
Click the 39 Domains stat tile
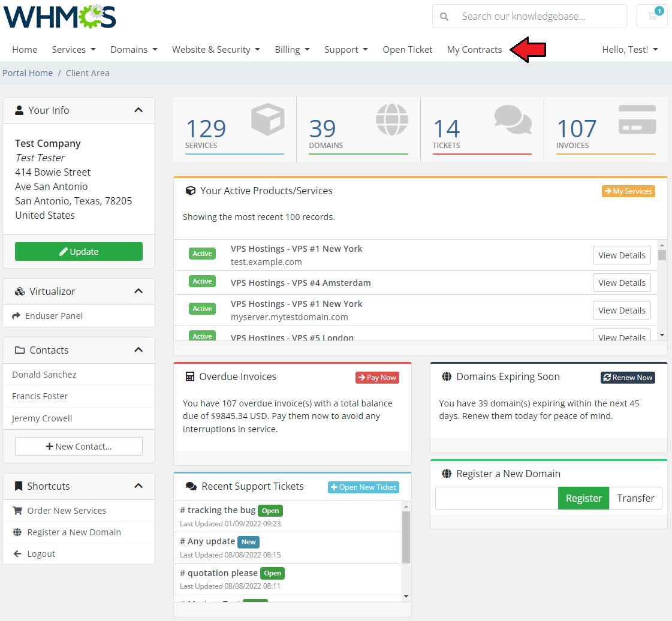(358, 130)
